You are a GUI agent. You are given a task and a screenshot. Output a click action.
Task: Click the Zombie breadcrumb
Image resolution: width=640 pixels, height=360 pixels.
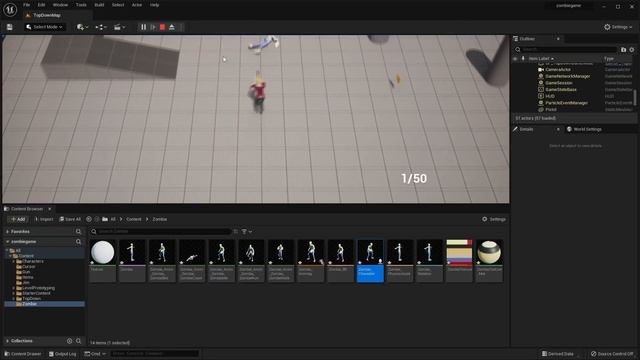160,219
